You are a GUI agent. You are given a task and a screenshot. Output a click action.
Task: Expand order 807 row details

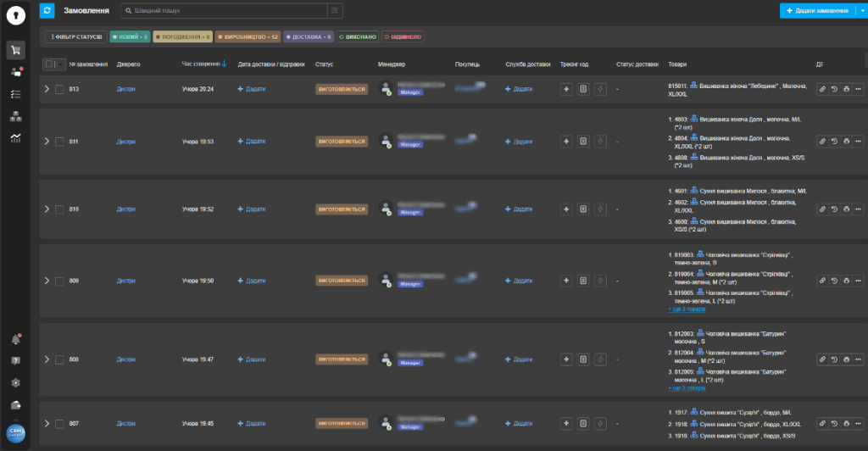47,423
